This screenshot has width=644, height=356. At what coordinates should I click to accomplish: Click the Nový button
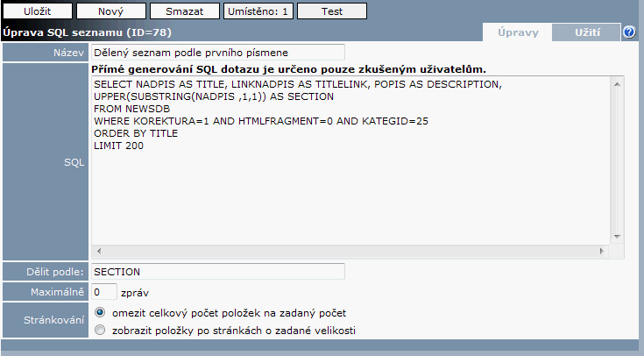pyautogui.click(x=110, y=11)
